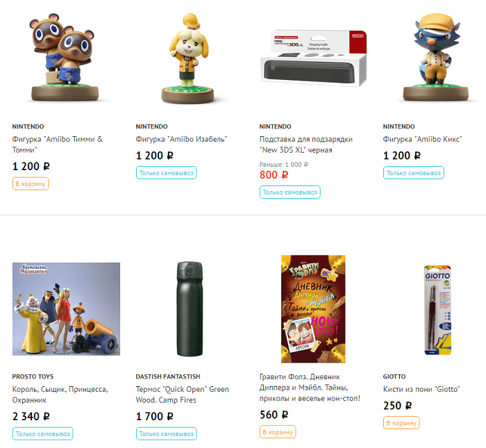Open the Amiibo Изабель figure image
486x448 pixels.
188,58
